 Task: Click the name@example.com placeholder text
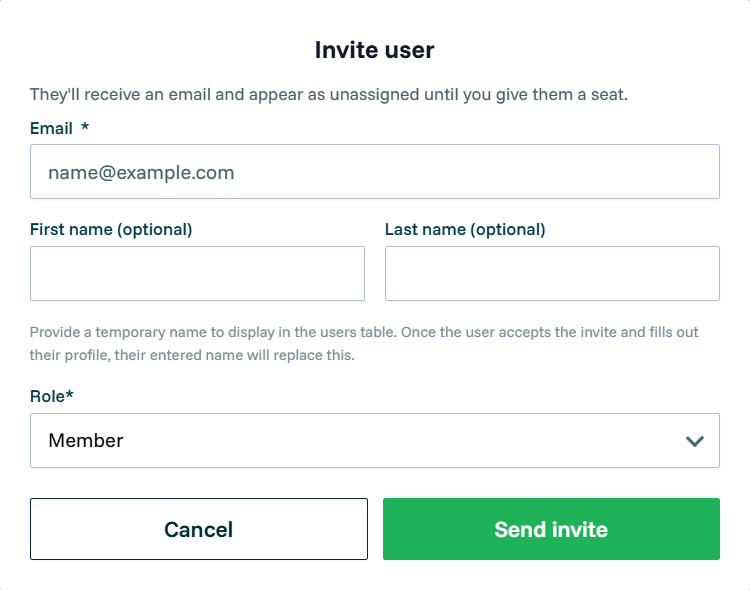pos(141,173)
